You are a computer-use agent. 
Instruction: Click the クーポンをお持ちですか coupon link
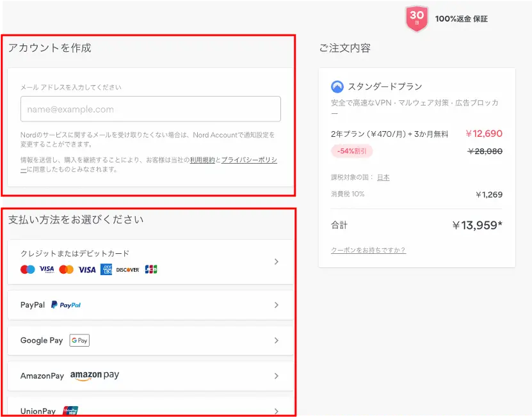click(x=369, y=250)
